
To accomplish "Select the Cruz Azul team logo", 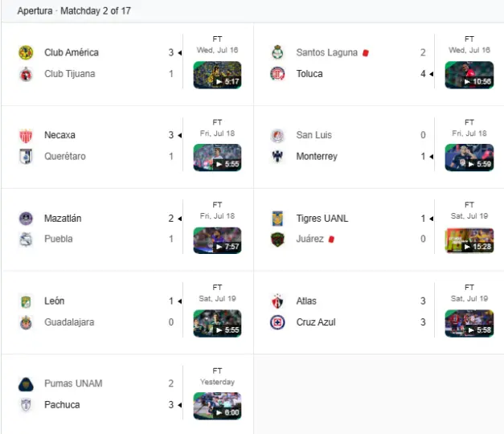I will [x=277, y=322].
